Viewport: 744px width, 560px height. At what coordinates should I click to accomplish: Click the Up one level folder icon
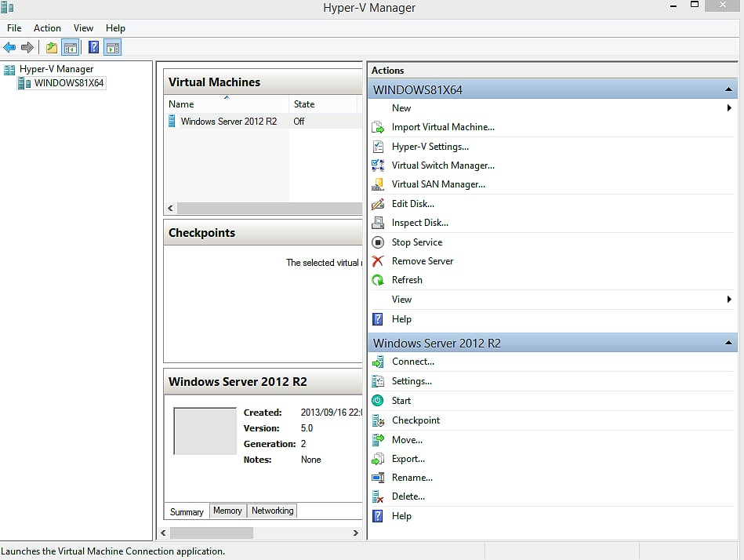[51, 48]
